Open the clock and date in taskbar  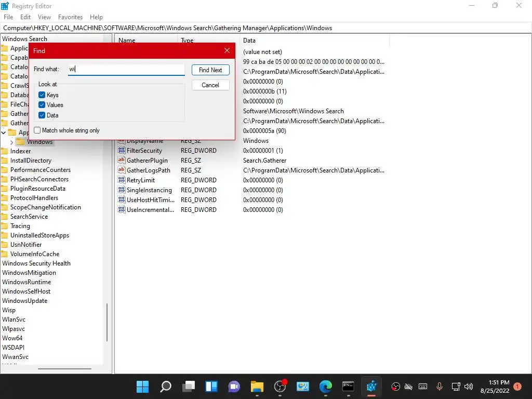point(495,387)
